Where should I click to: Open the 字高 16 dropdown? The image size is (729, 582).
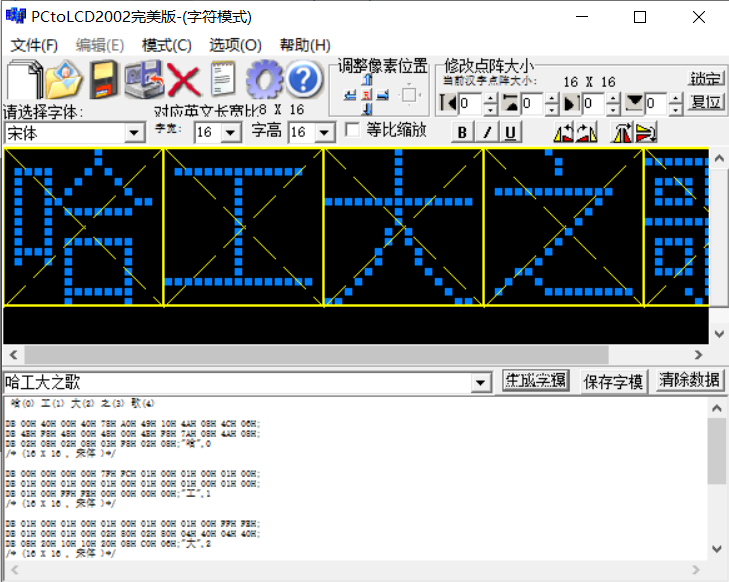click(324, 133)
